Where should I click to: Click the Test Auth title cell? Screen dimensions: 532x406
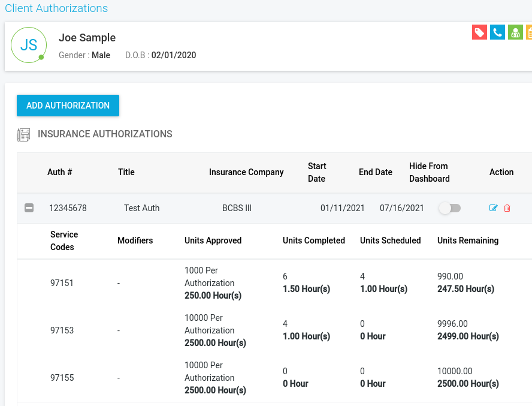pos(141,208)
